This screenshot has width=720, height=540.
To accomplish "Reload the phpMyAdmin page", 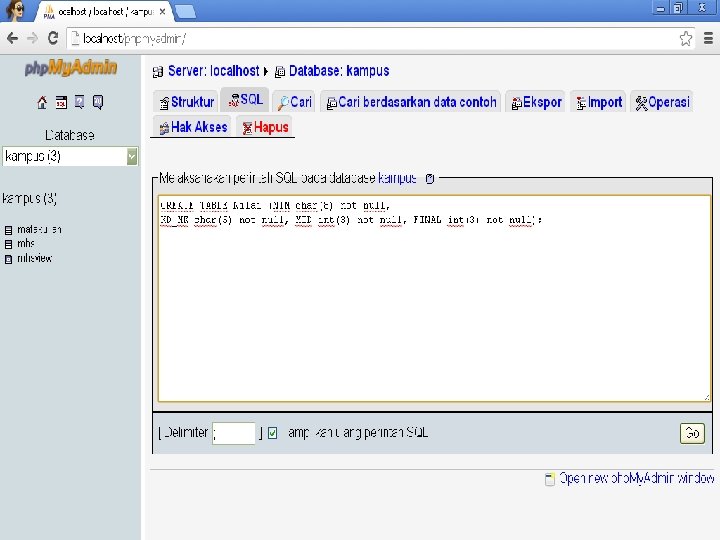I will point(53,38).
